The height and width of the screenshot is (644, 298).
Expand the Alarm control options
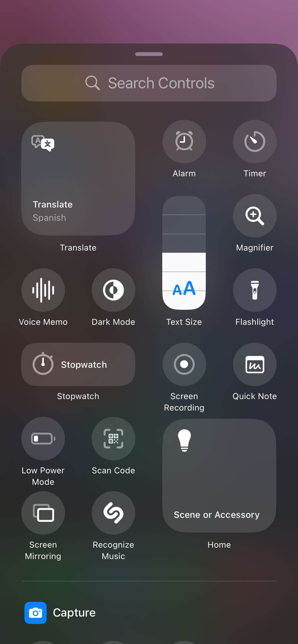(x=184, y=142)
